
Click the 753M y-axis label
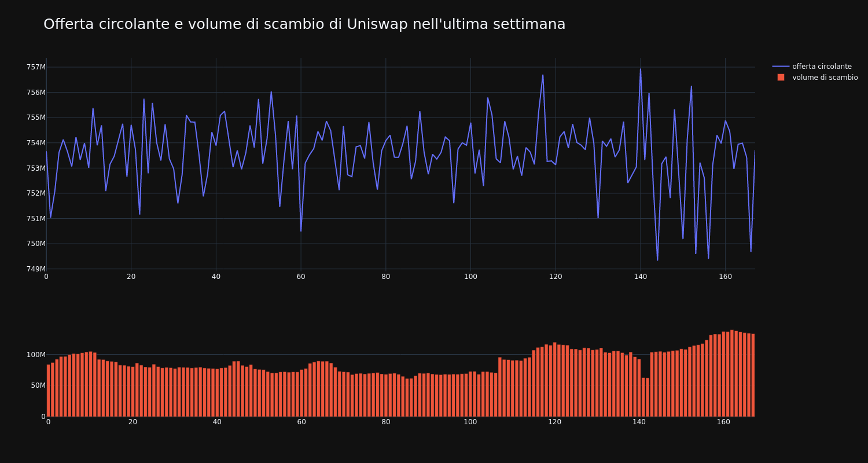coord(36,168)
